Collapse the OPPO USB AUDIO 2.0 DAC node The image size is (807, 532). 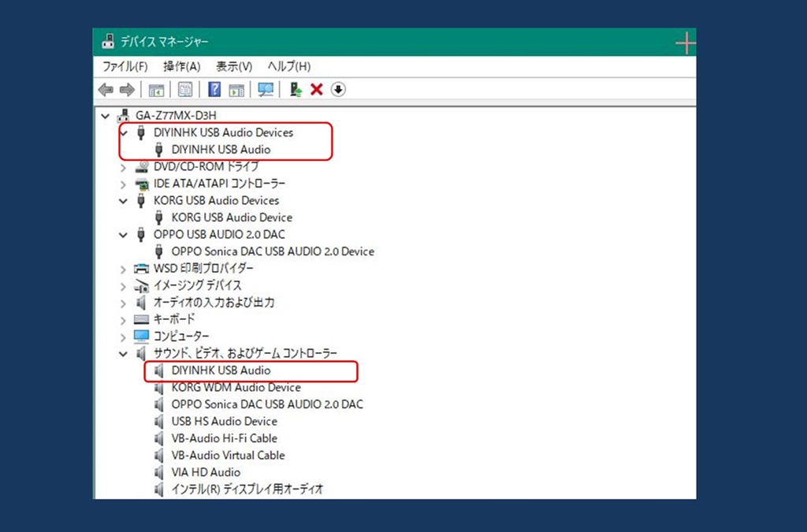[123, 235]
